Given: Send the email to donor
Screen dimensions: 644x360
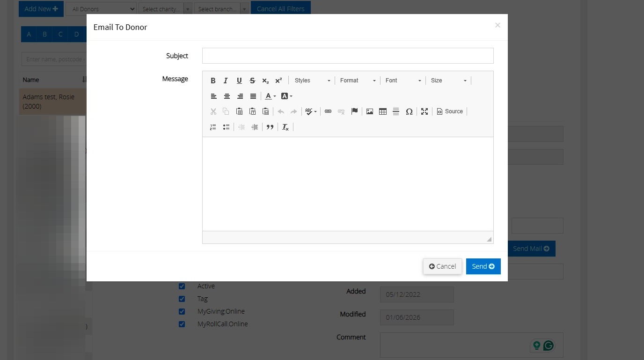Looking at the screenshot, I should [x=483, y=266].
